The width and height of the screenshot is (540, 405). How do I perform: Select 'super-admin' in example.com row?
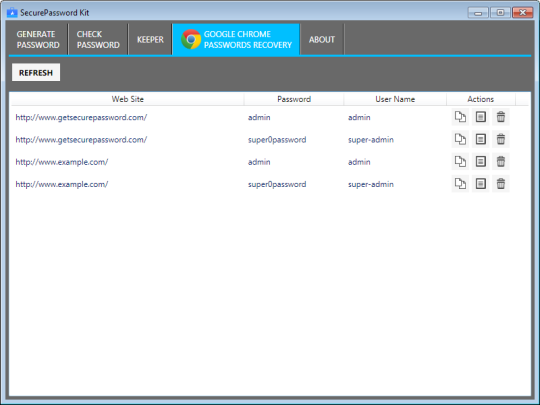pos(371,184)
